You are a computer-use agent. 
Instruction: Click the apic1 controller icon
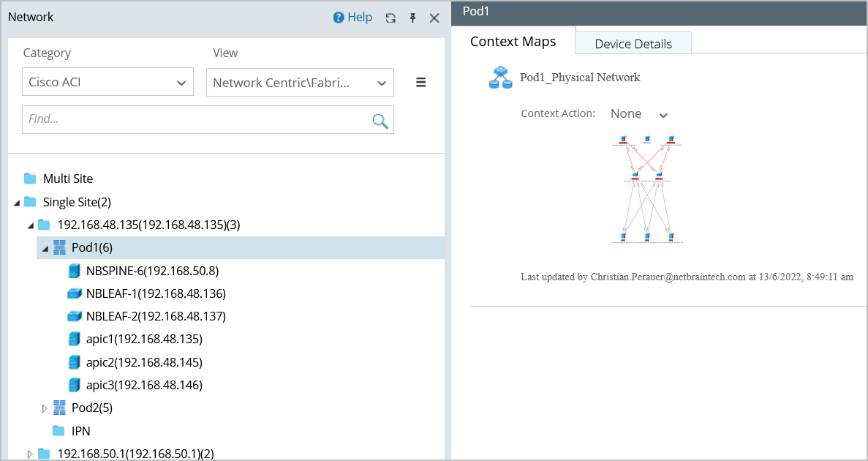[73, 340]
